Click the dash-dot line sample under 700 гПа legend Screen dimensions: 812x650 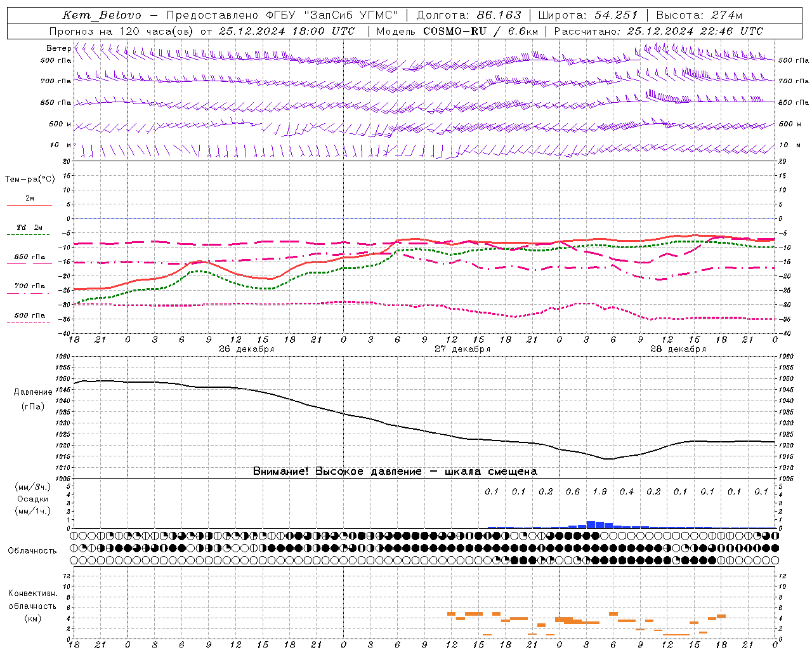[x=28, y=293]
